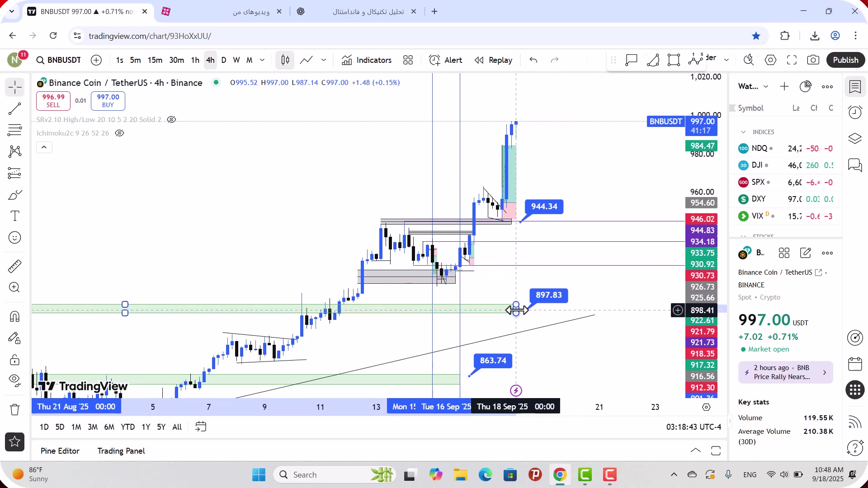Open the Fibonacci retracement tools group

tap(14, 130)
